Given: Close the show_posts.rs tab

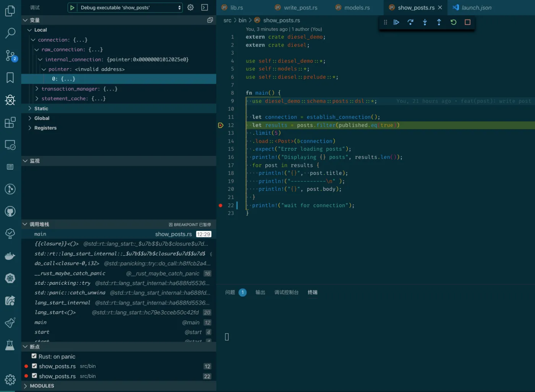Looking at the screenshot, I should (x=440, y=8).
